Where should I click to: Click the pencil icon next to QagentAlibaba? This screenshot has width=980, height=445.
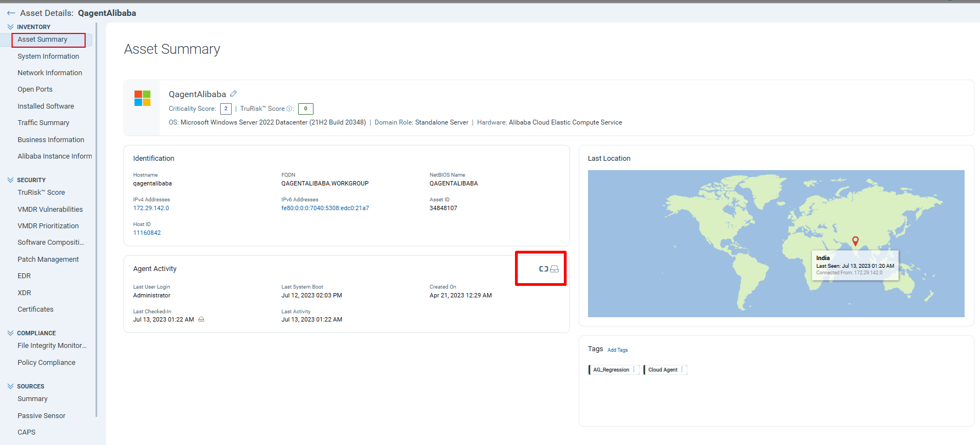pyautogui.click(x=233, y=94)
